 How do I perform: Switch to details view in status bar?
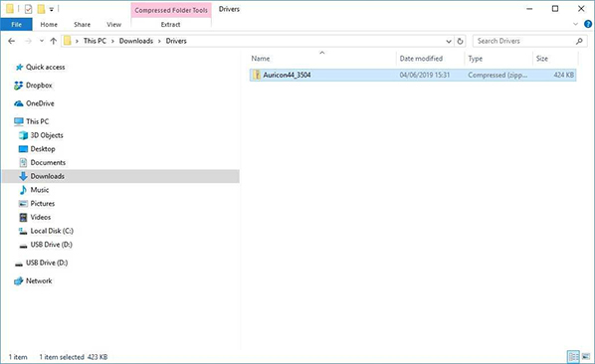pos(573,356)
